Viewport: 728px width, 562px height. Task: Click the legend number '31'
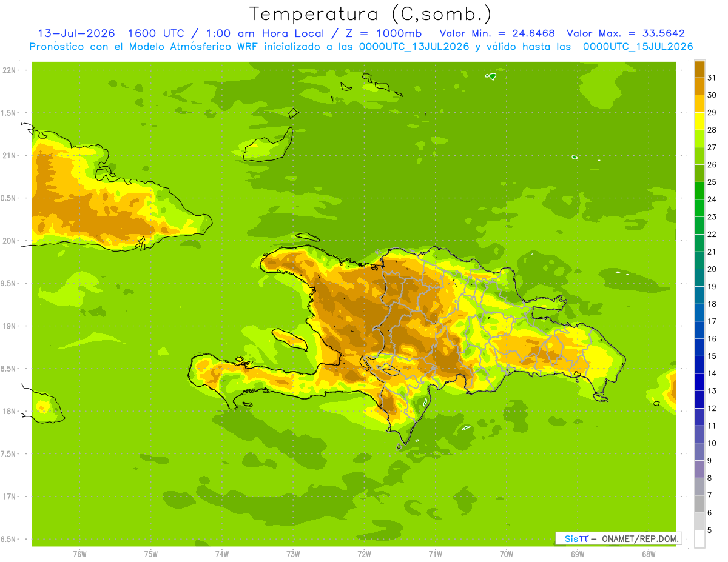pyautogui.click(x=713, y=78)
